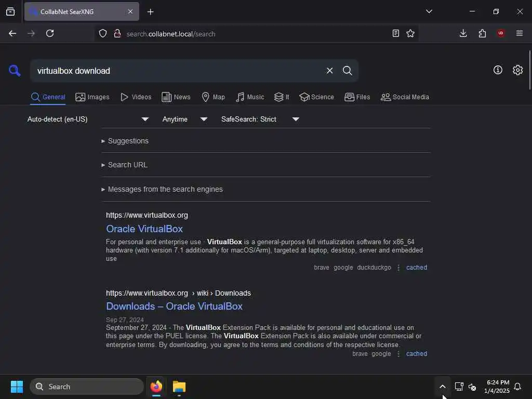This screenshot has width=532, height=399.
Task: Open more options dots for first result
Action: point(398,268)
